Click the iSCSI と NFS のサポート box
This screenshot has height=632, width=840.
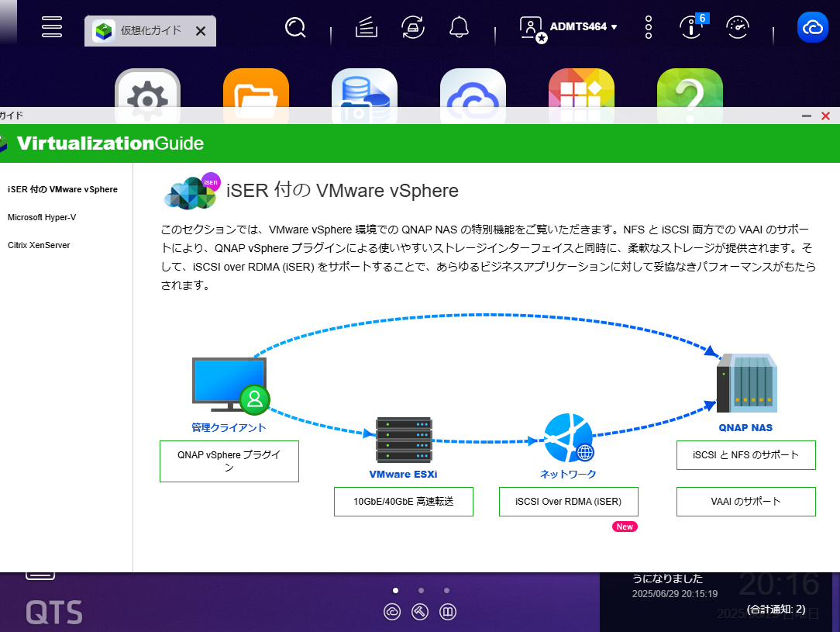(x=745, y=454)
